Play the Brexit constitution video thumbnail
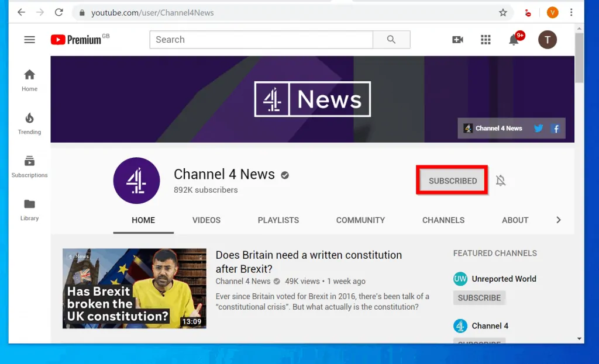The image size is (599, 364). (x=135, y=289)
